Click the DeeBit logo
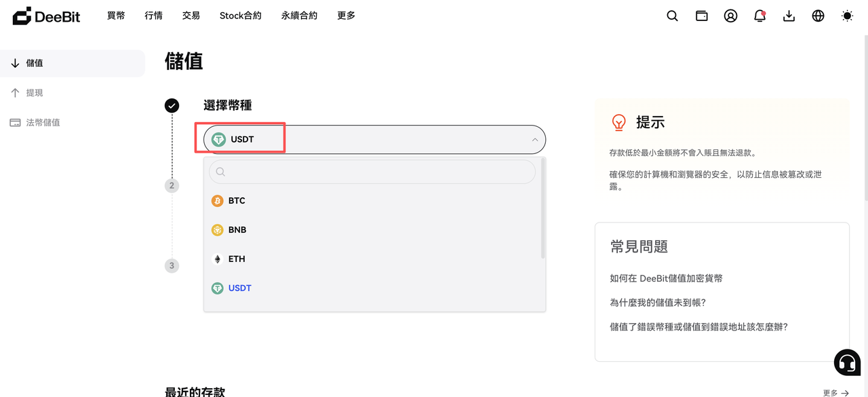Image resolution: width=868 pixels, height=397 pixels. (46, 16)
